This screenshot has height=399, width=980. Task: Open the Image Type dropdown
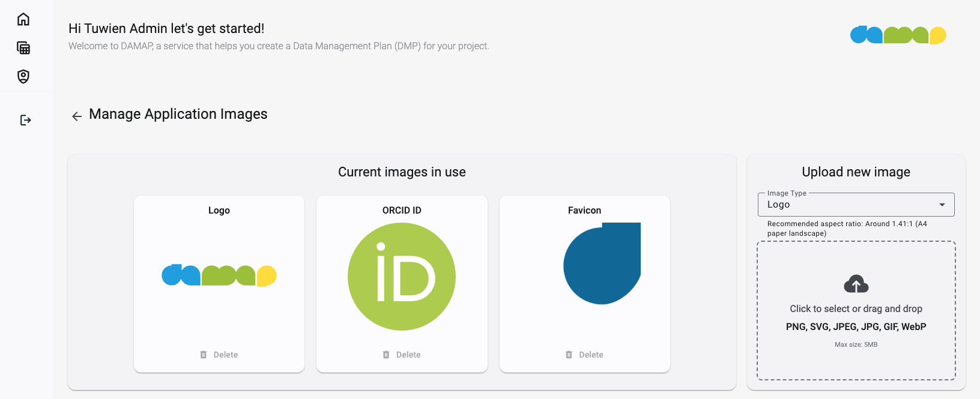pos(856,205)
